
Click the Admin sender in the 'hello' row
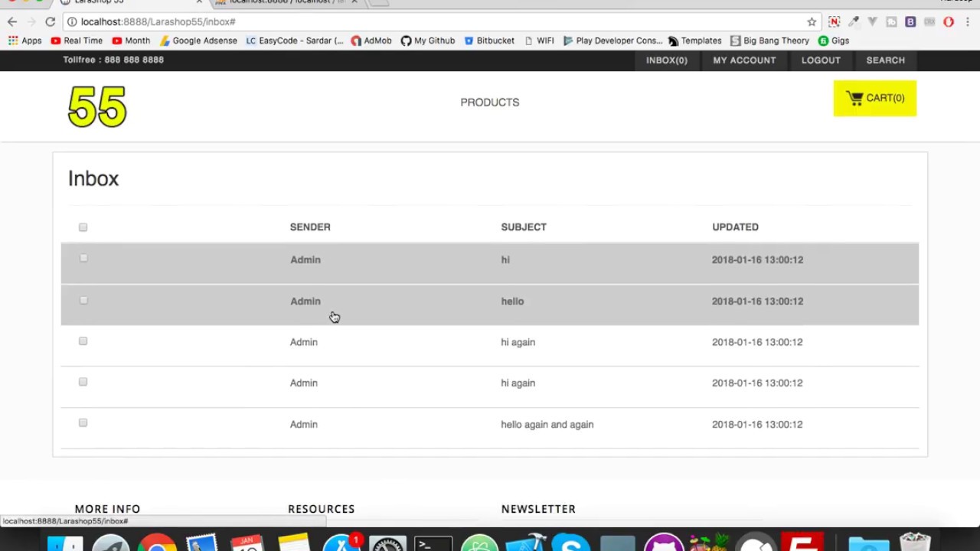click(x=305, y=302)
